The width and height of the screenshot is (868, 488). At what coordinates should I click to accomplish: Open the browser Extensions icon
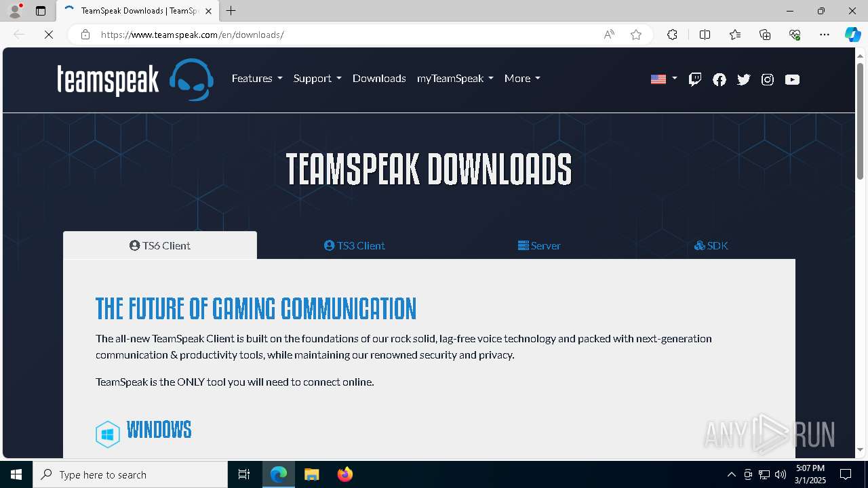coord(672,35)
